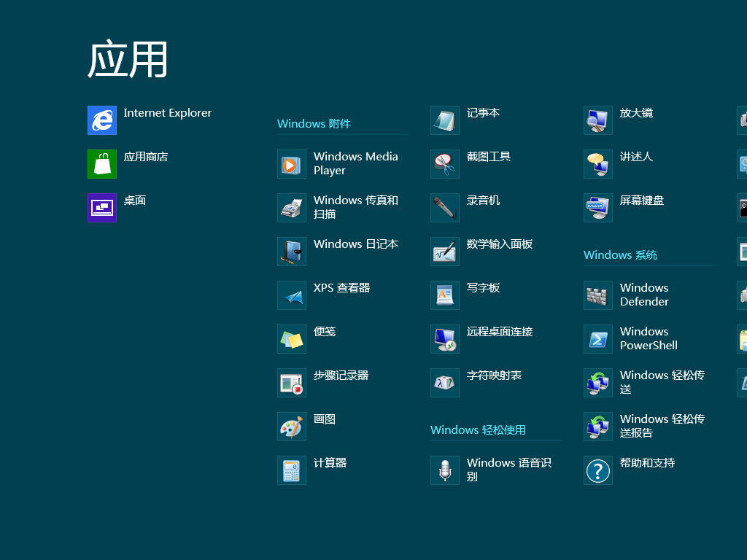Click 帮助和支持 question mark icon
This screenshot has height=560, width=747.
coord(598,470)
